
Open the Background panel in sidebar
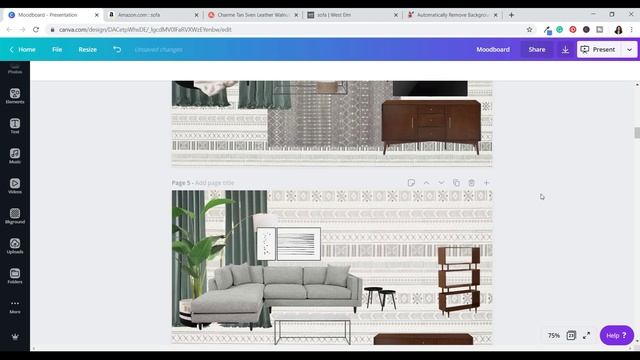pyautogui.click(x=15, y=216)
